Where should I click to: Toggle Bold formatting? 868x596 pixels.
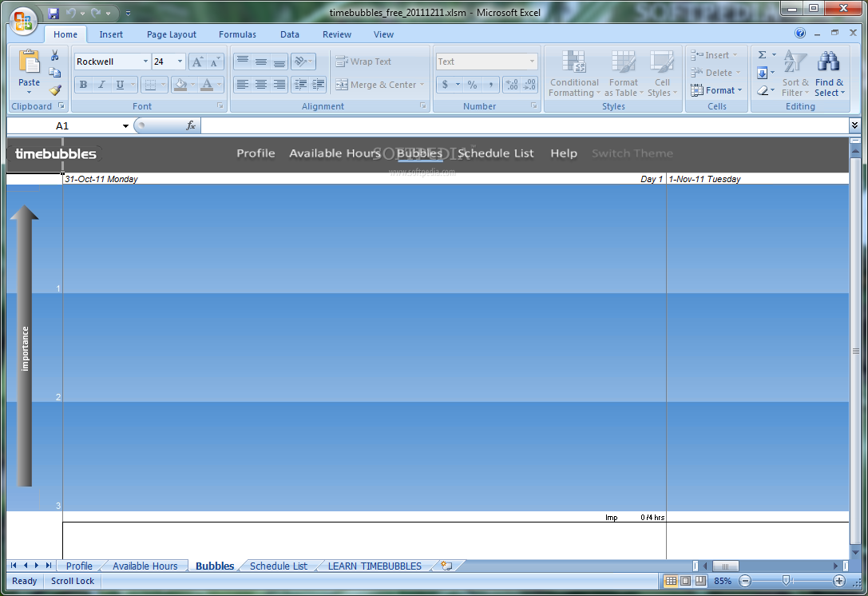point(83,85)
